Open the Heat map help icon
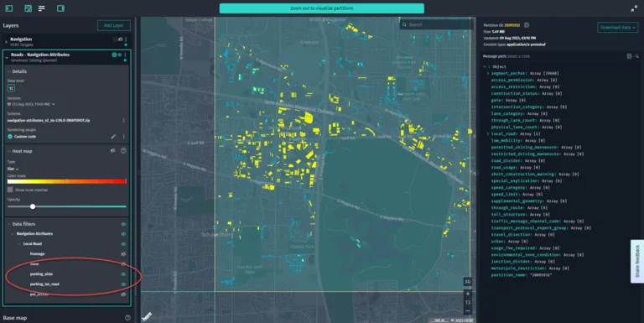Image resolution: width=644 pixels, height=323 pixels. click(123, 151)
